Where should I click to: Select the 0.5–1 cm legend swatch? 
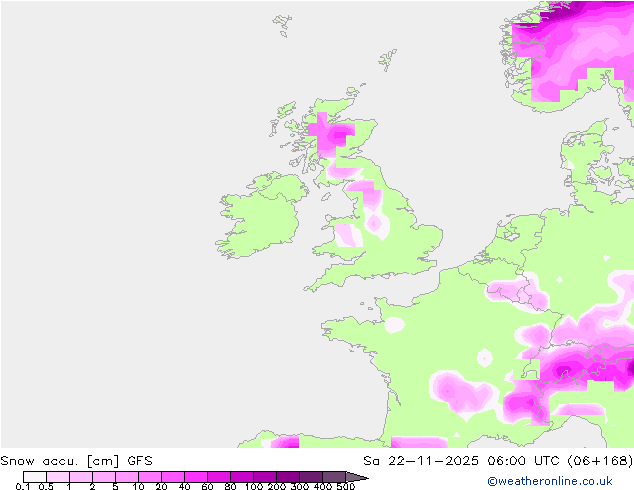tap(58, 477)
